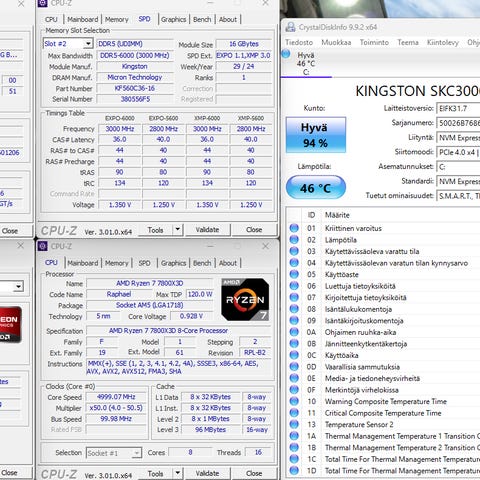Screen dimensions: 480x480
Task: Click Tools button in processor CPU-Z window
Action: (156, 473)
